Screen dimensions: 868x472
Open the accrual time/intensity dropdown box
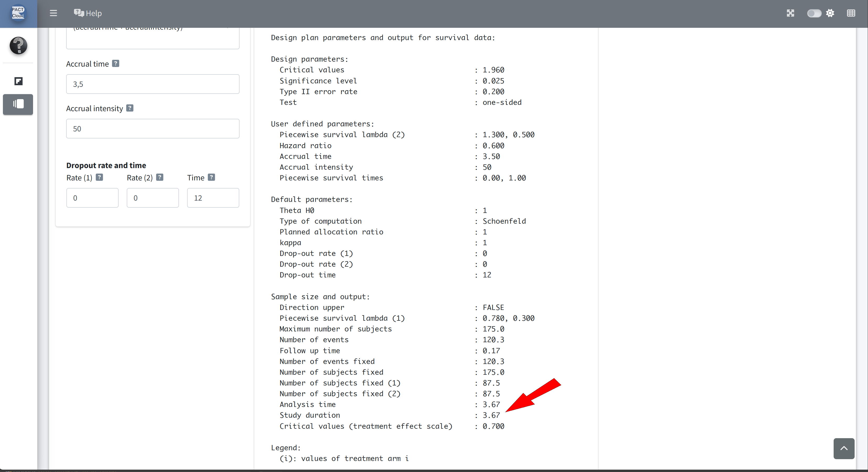coord(153,38)
